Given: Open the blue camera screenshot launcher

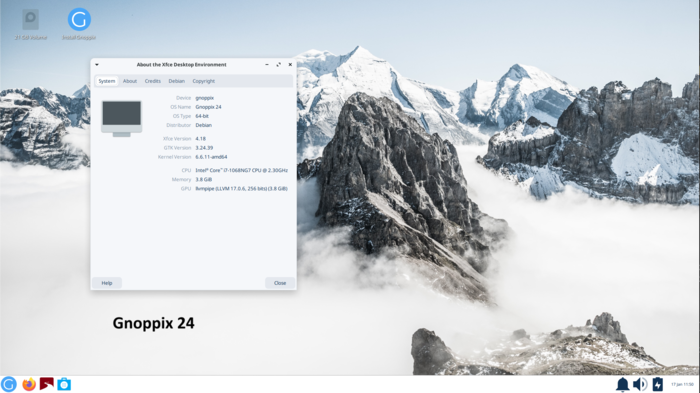Looking at the screenshot, I should (x=64, y=384).
